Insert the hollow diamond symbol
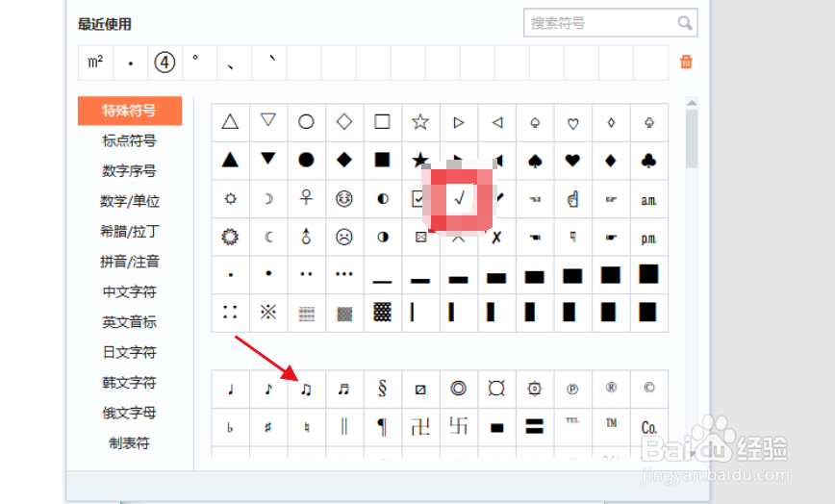The image size is (835, 504). 344,122
